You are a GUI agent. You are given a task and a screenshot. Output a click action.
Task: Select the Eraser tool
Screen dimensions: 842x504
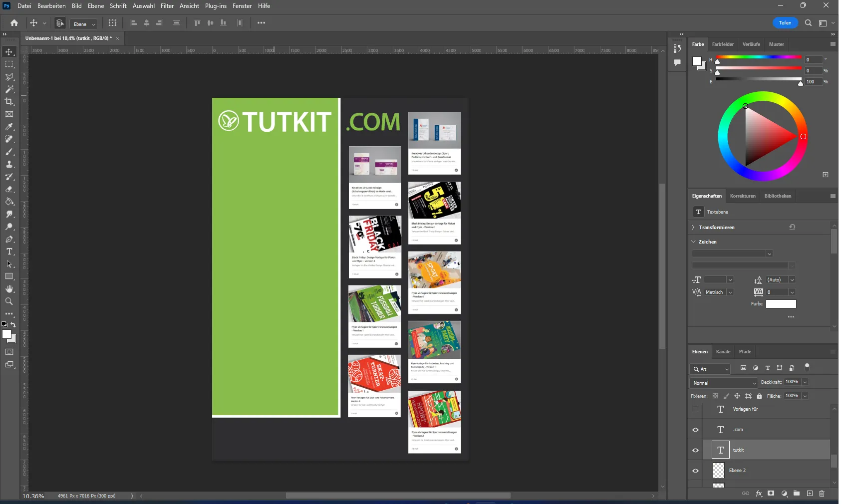point(9,189)
